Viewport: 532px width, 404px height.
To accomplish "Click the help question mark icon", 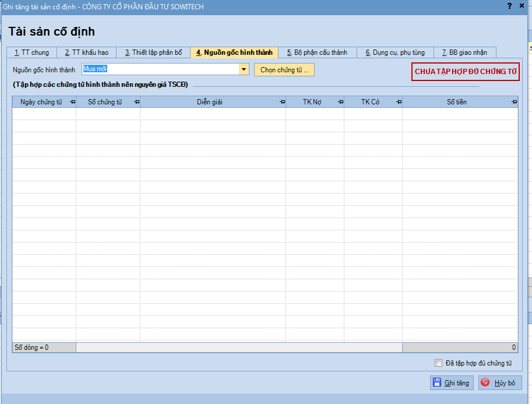I will click(x=509, y=6).
